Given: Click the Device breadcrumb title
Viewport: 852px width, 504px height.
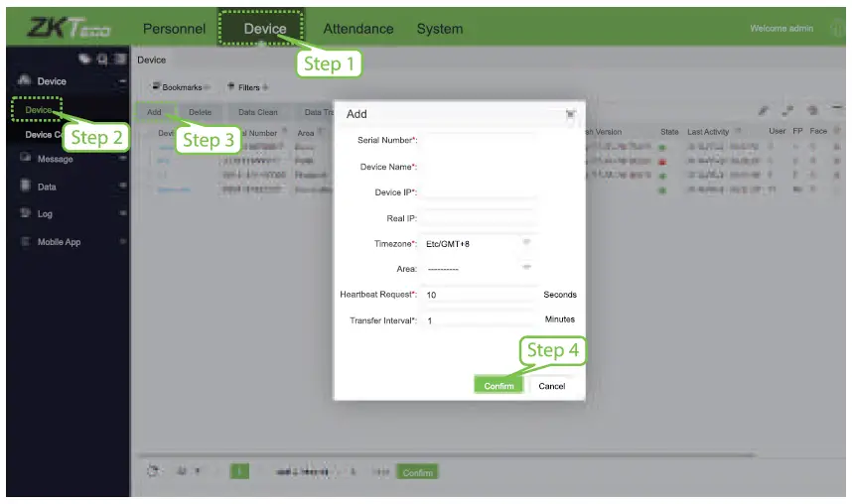Looking at the screenshot, I should coord(151,60).
